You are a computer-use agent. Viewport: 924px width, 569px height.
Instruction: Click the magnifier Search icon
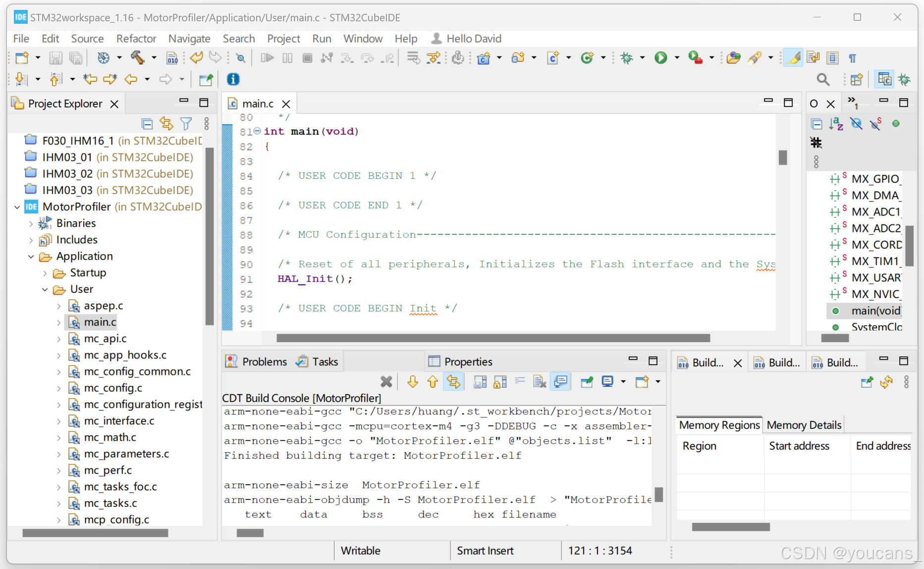(x=823, y=79)
